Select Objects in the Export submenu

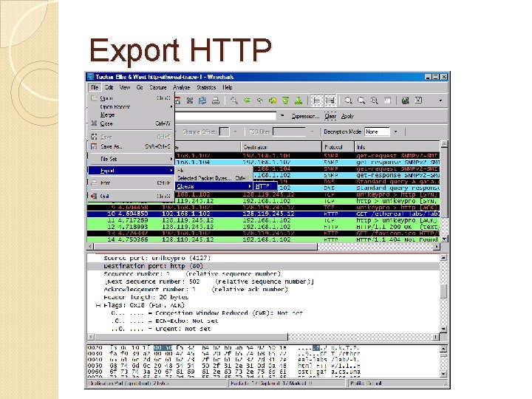(214, 186)
